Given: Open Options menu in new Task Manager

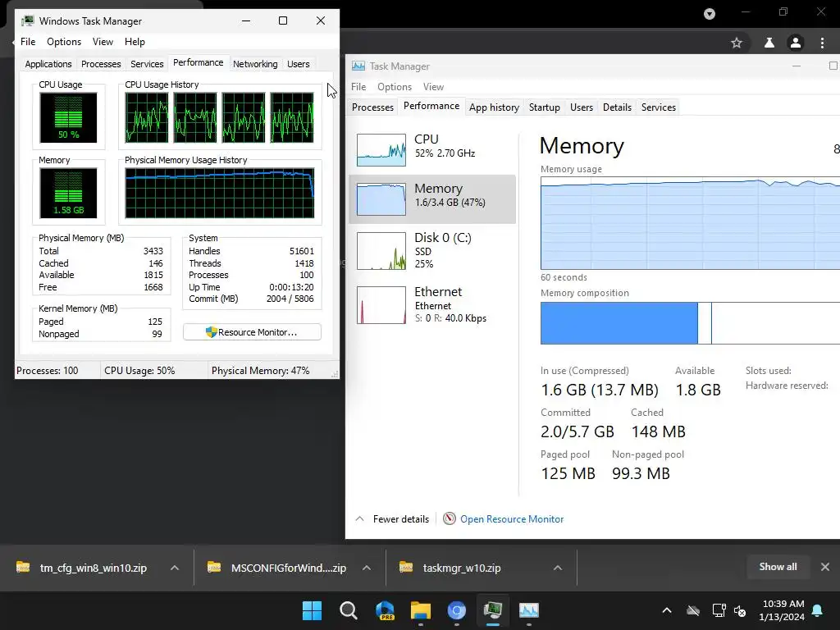Looking at the screenshot, I should pos(395,87).
